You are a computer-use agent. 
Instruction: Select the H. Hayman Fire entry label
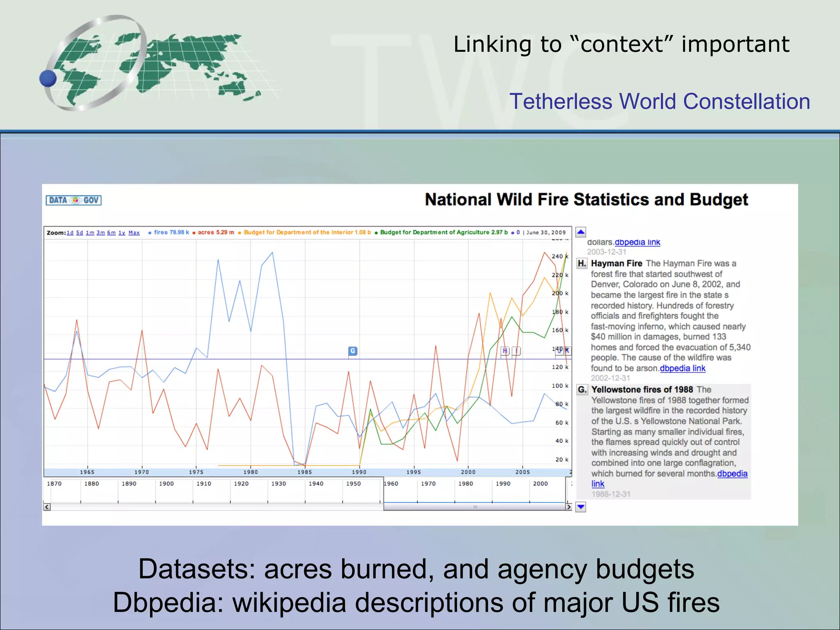tap(582, 263)
